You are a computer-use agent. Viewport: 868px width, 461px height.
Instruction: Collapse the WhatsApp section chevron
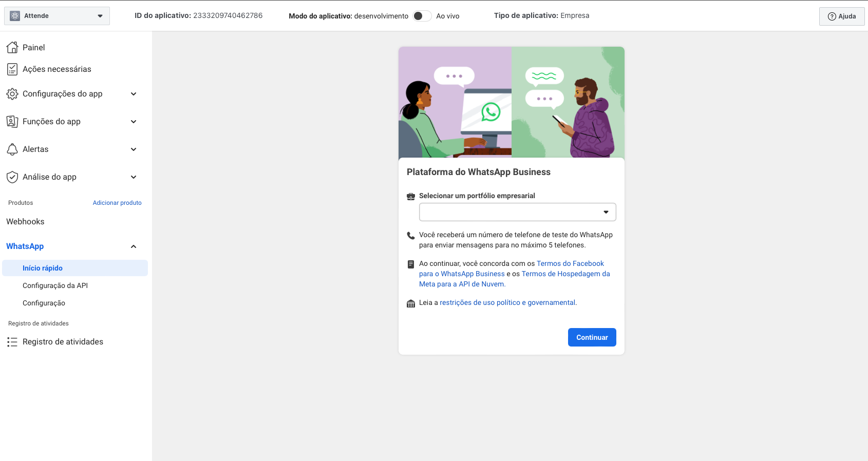134,246
